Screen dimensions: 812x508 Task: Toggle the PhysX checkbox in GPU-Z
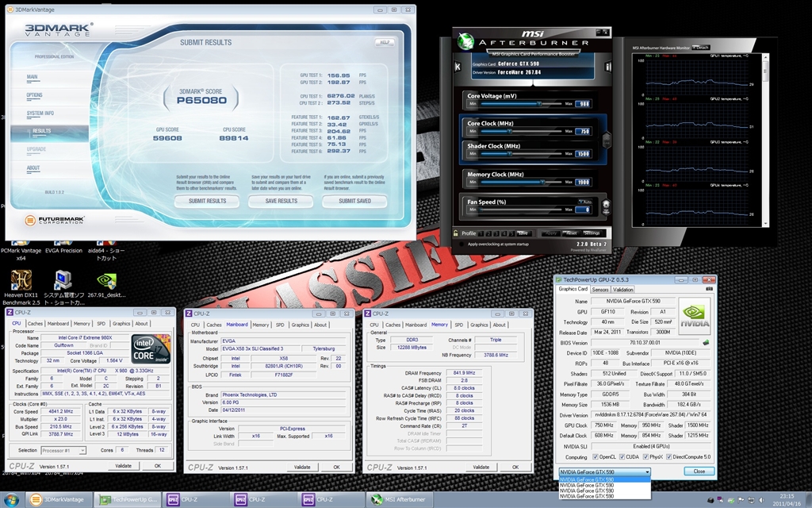[x=645, y=457]
